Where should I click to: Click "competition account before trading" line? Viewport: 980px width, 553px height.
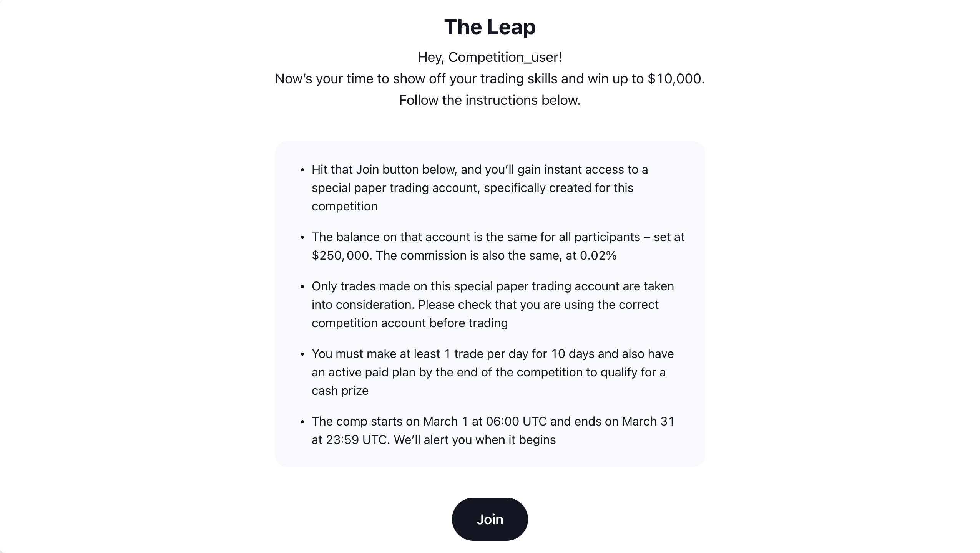point(410,323)
